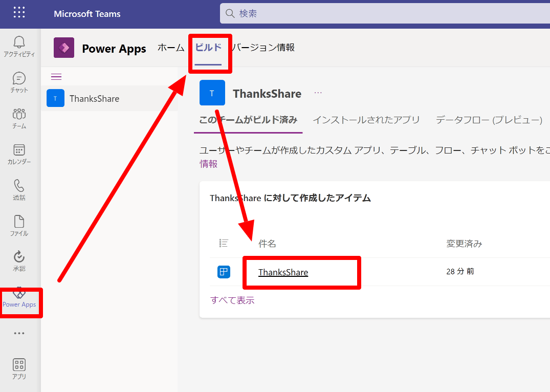Click the list type column header icon
This screenshot has height=392, width=550.
coord(224,243)
